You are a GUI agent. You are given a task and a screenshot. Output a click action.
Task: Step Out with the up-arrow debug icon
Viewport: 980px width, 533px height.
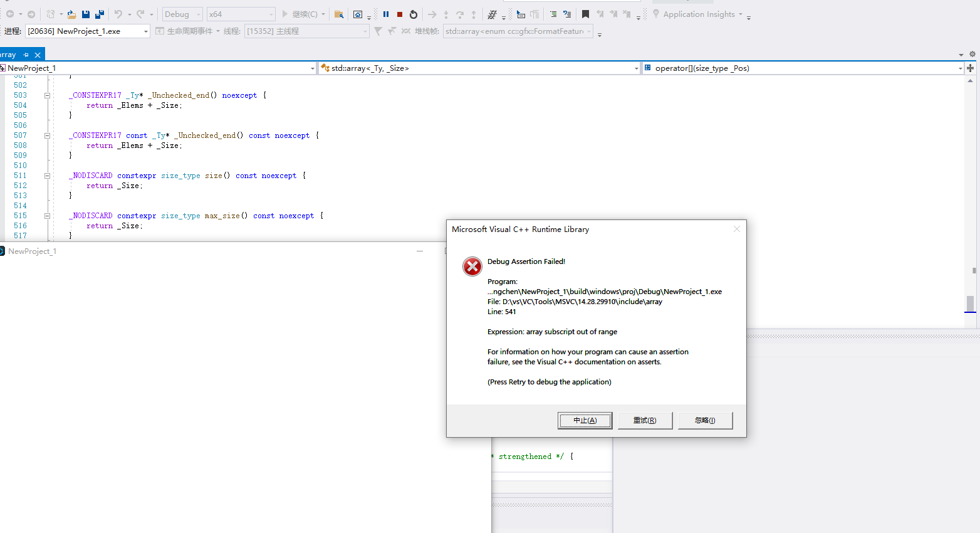474,14
